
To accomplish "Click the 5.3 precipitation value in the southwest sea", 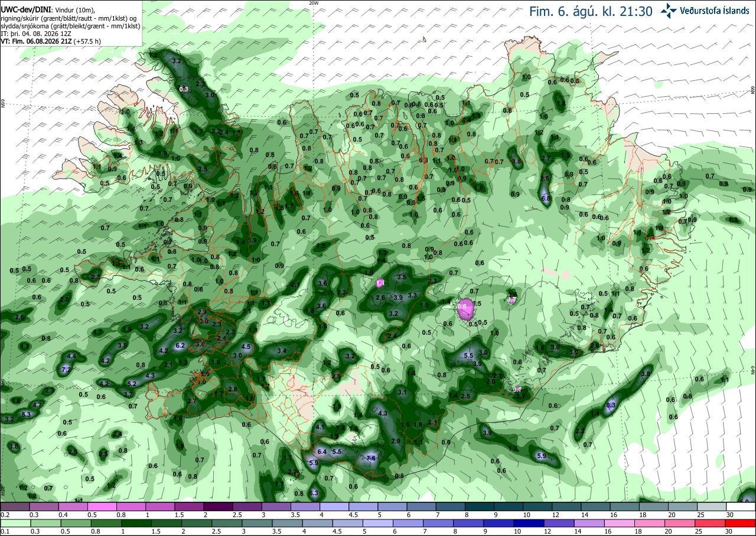I will (26, 414).
